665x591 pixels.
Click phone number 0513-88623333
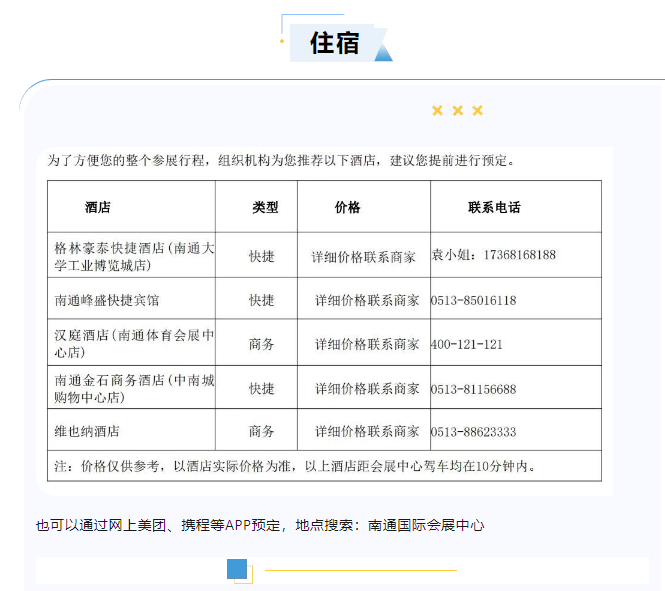pyautogui.click(x=473, y=432)
